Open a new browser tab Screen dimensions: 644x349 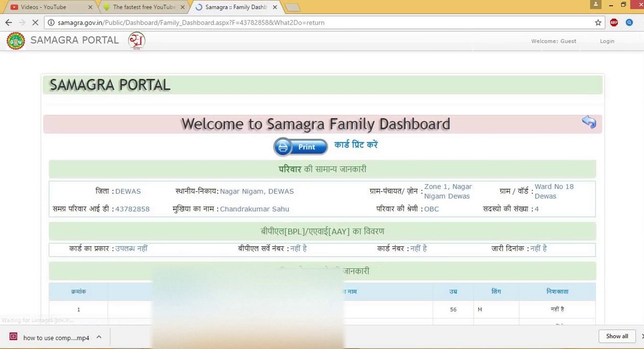[x=292, y=7]
